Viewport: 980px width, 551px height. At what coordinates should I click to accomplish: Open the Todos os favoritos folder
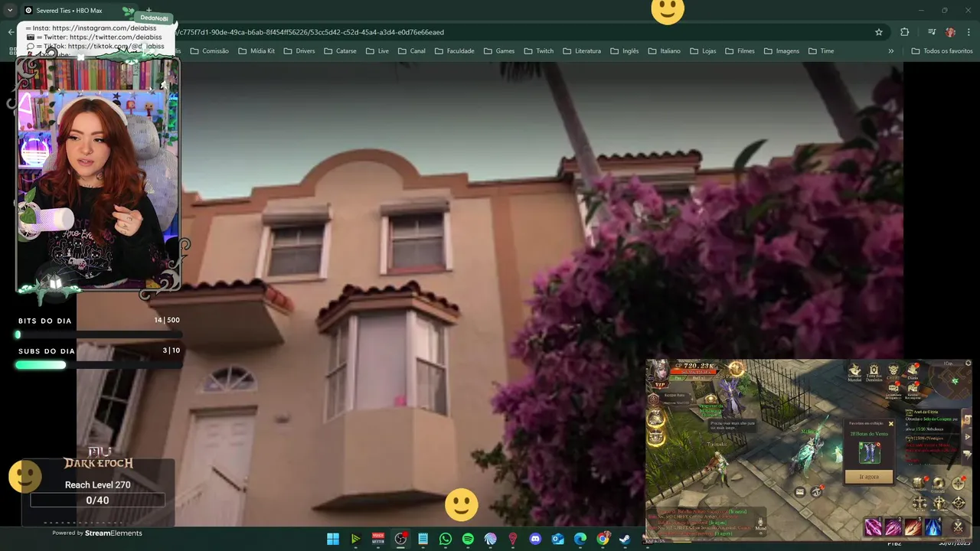click(942, 51)
